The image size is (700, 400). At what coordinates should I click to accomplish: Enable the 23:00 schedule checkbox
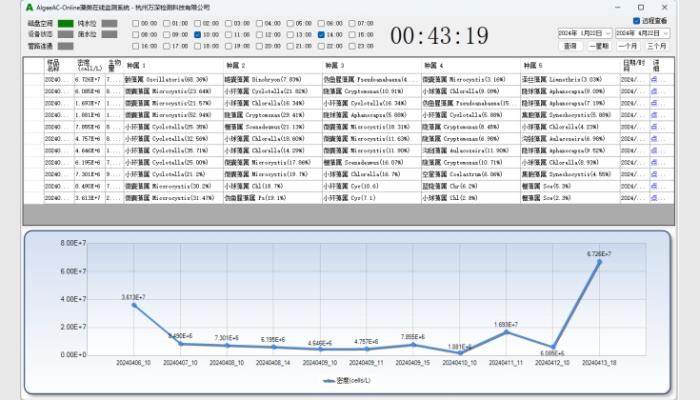coord(351,45)
